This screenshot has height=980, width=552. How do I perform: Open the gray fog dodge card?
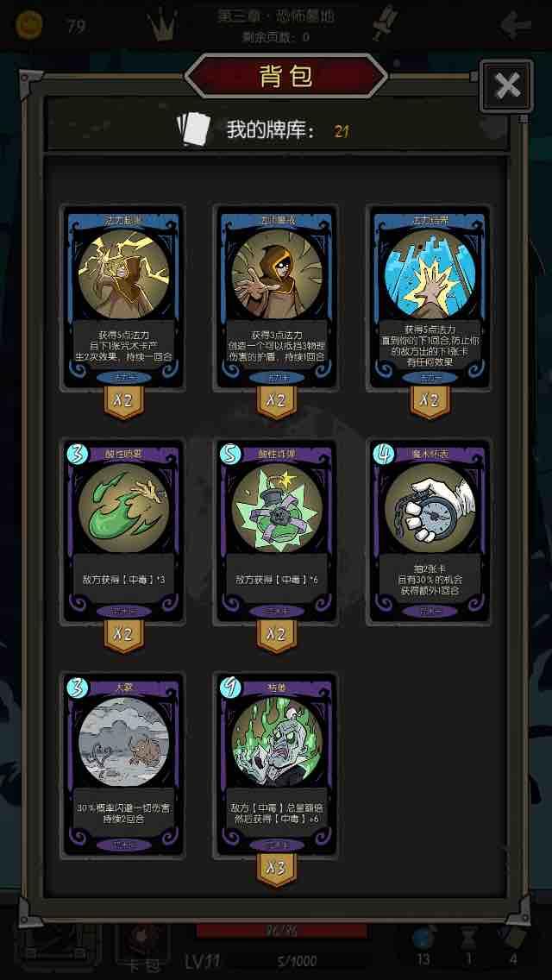124,765
